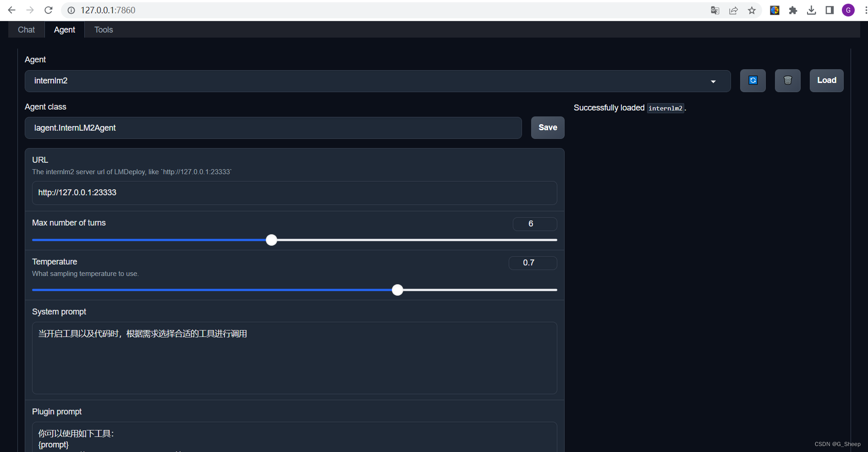
Task: Edit the URL field http://127.0.0.1:23333
Action: click(x=295, y=193)
